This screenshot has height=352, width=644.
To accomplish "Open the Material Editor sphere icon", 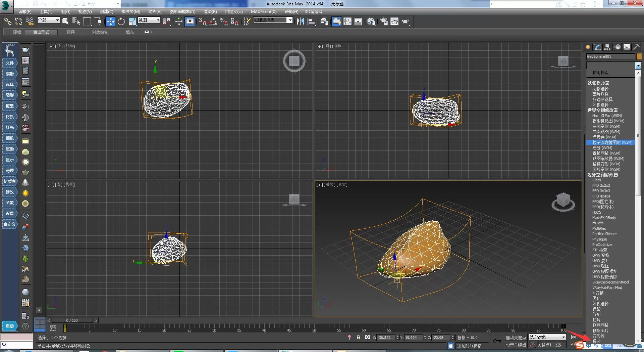I will pyautogui.click(x=371, y=21).
